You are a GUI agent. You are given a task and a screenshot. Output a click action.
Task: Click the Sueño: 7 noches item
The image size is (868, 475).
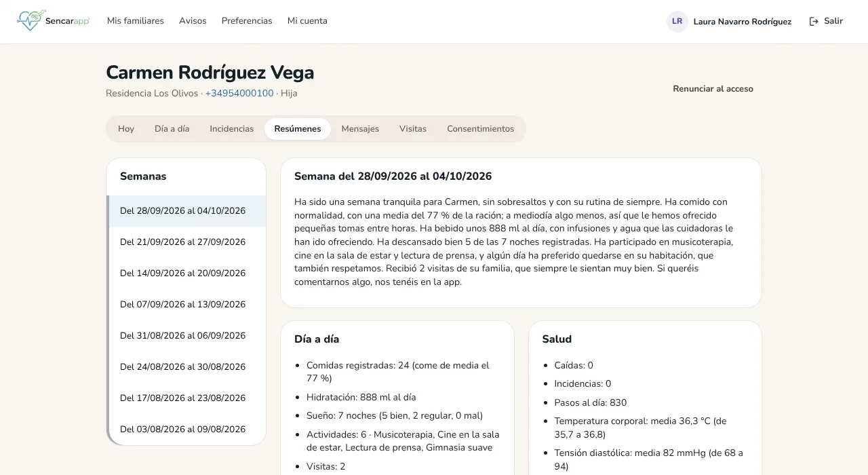(395, 416)
